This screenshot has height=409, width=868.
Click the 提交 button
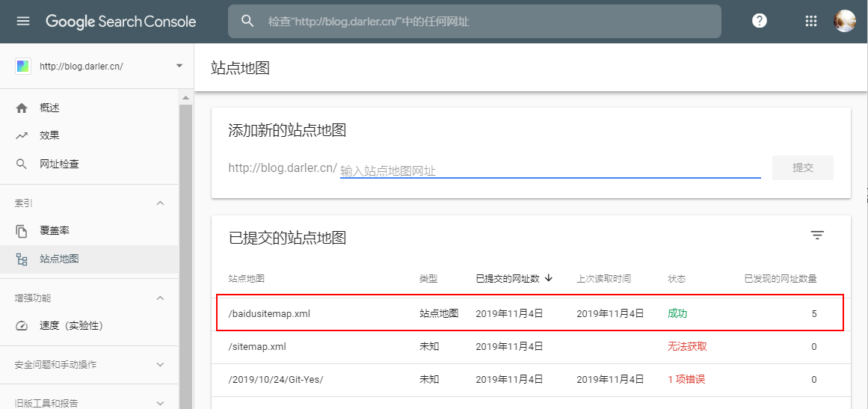click(803, 167)
